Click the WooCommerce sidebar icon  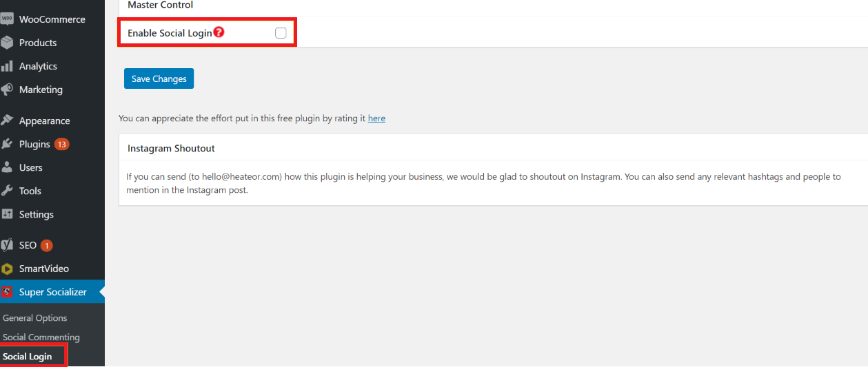point(7,19)
